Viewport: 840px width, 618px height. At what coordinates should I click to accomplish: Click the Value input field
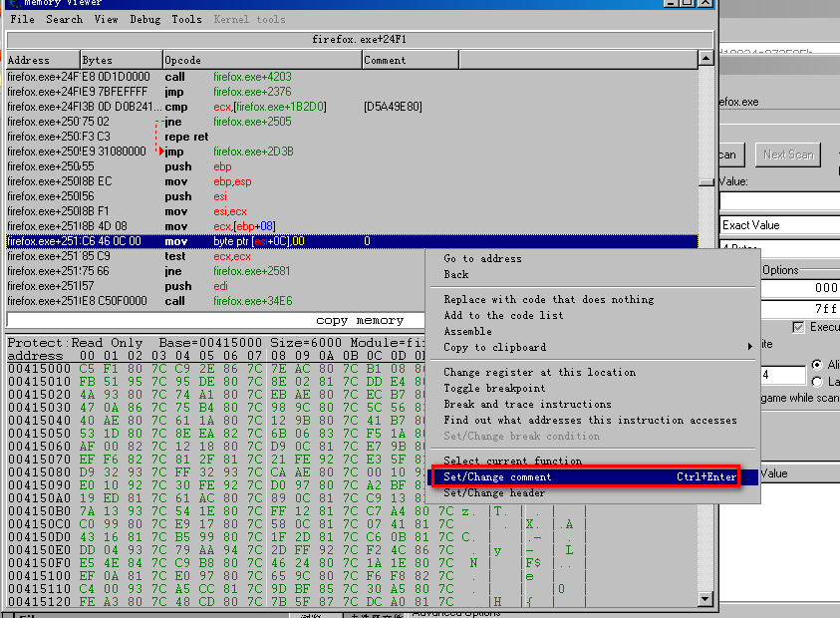pos(779,202)
